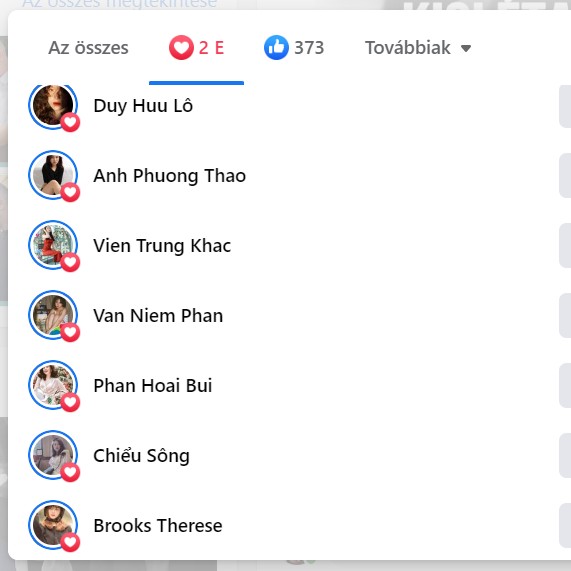
Task: Open the Love reactions tab heart icon
Action: point(181,48)
